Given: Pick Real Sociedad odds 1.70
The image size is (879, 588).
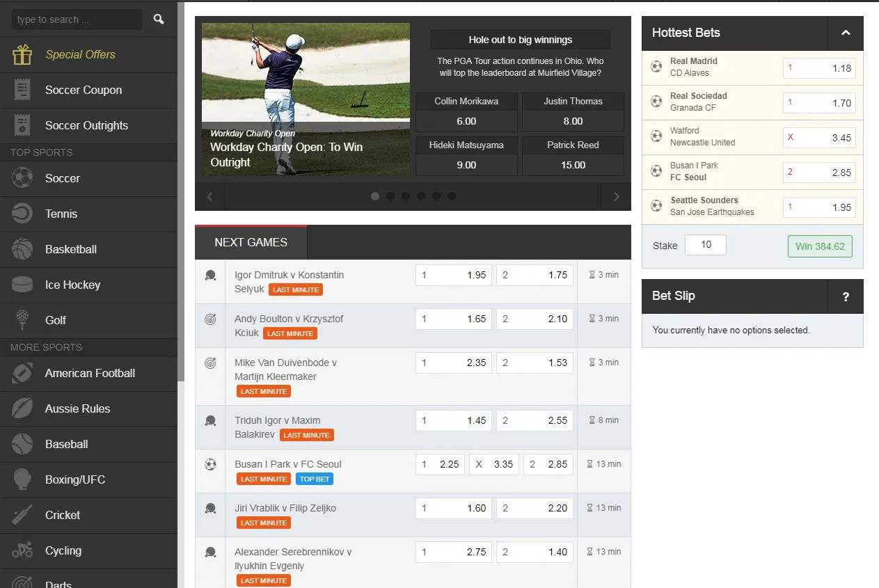Looking at the screenshot, I should click(819, 103).
